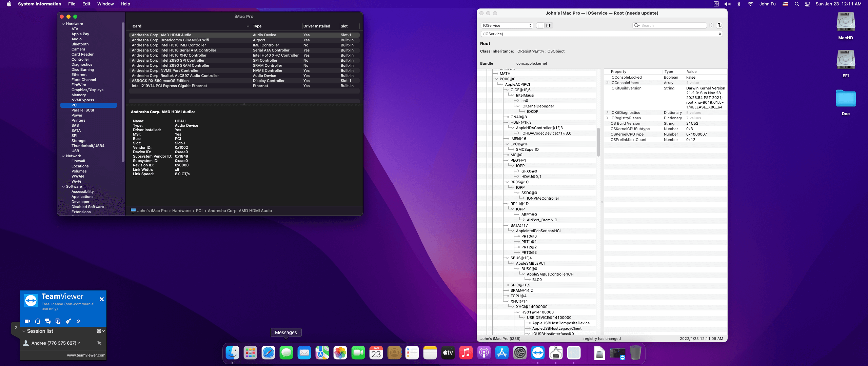Launch Safari from the Dock
This screenshot has height=366, width=868.
[x=268, y=353]
